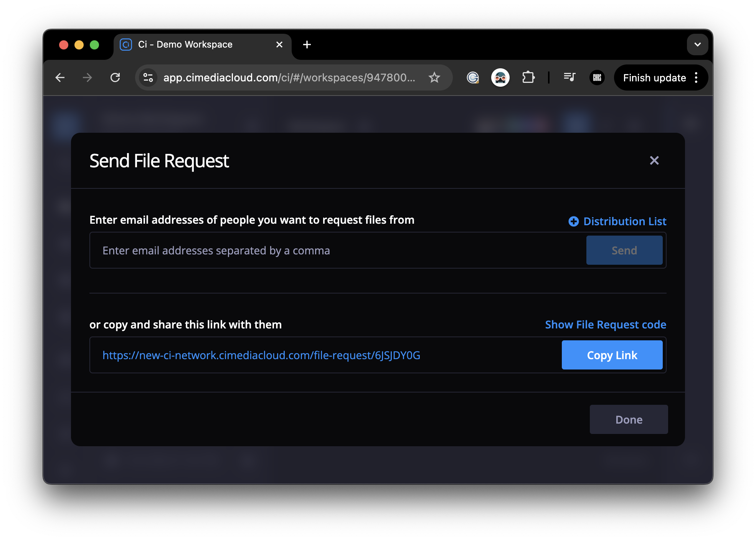Image resolution: width=756 pixels, height=541 pixels.
Task: Click the back navigation arrow
Action: pyautogui.click(x=60, y=78)
